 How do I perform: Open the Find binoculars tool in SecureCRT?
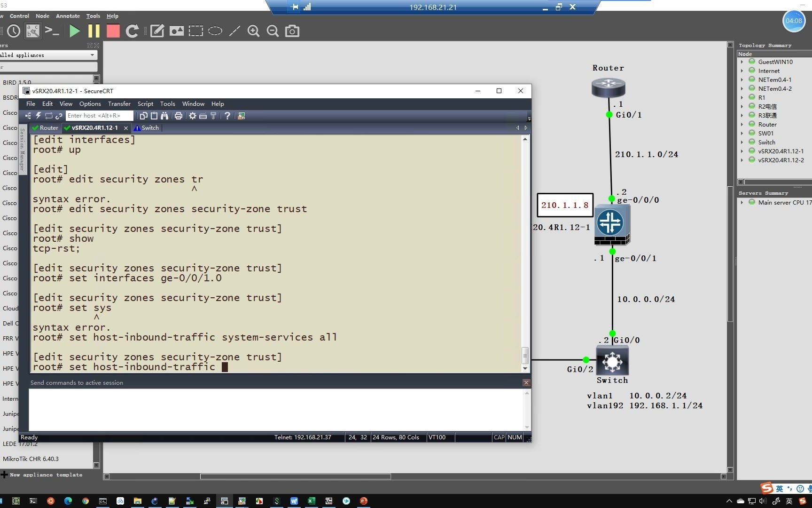(165, 116)
